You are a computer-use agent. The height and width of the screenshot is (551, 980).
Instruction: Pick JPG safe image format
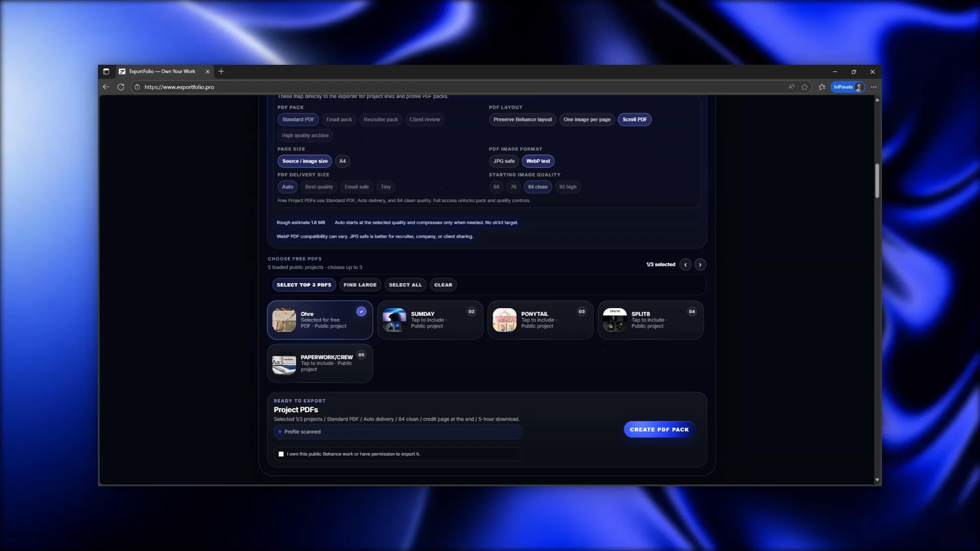504,161
